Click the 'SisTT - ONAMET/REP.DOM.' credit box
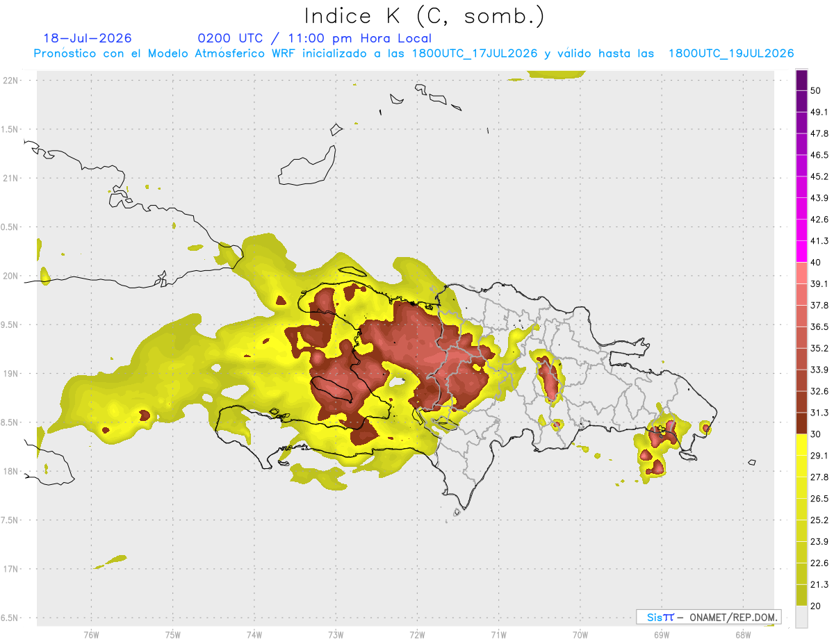The height and width of the screenshot is (644, 834). (x=708, y=617)
